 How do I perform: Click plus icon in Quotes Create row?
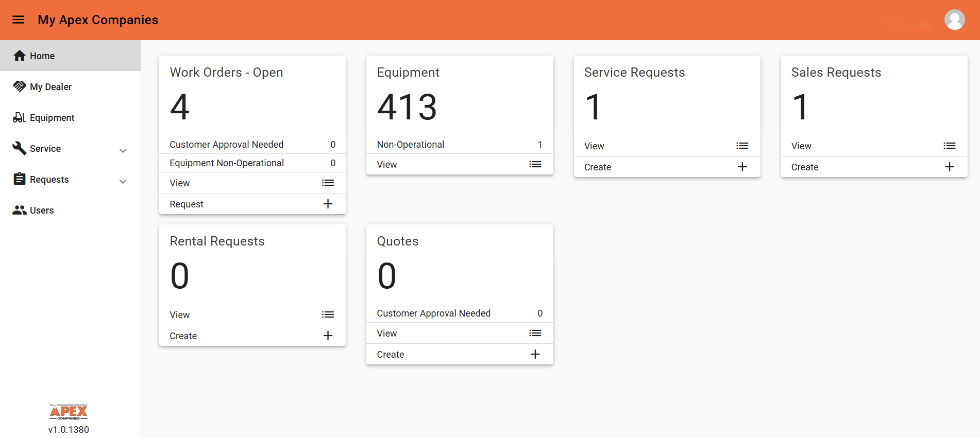535,354
